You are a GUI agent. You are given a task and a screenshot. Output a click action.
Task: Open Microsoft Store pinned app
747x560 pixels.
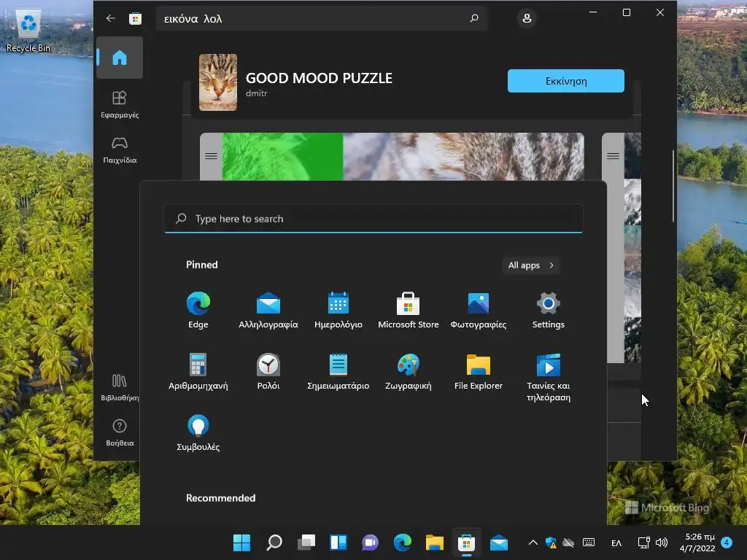tap(409, 311)
